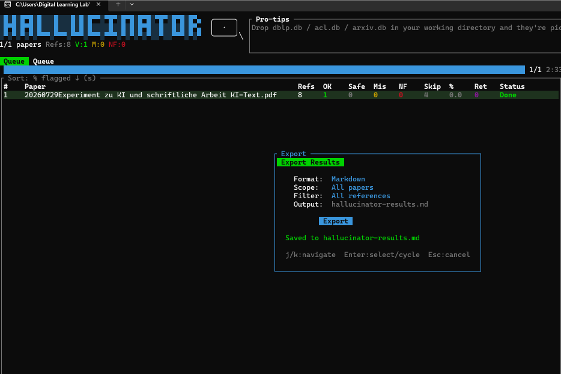Click the Enter:select/cycle hint
Viewport: 561px width, 374px height.
click(x=382, y=254)
